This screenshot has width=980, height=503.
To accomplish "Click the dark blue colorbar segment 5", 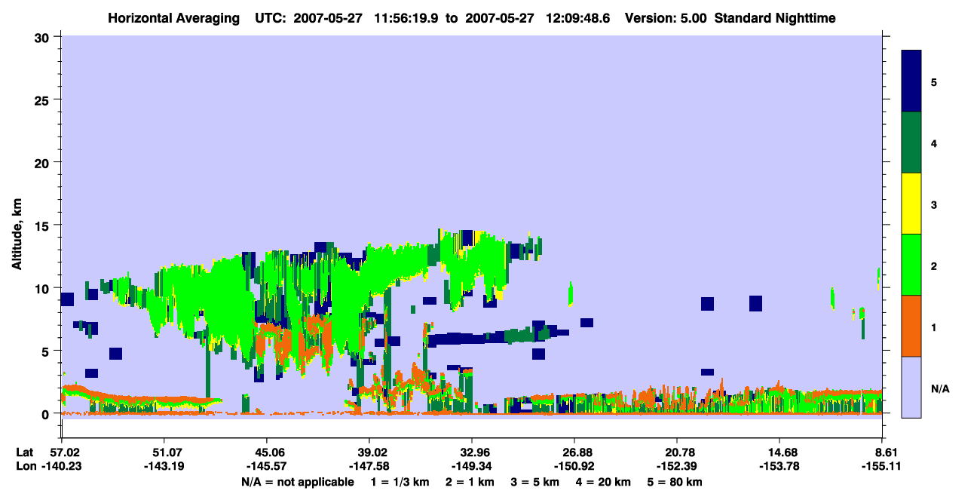I will pos(911,81).
